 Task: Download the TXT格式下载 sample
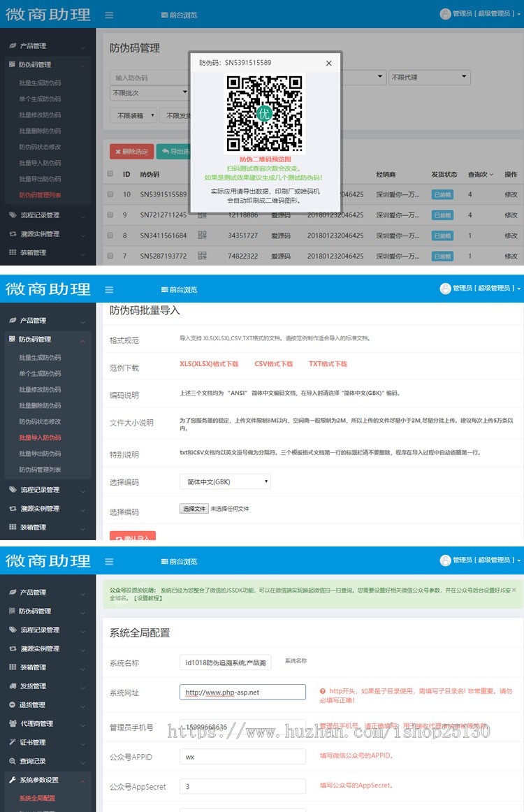328,364
